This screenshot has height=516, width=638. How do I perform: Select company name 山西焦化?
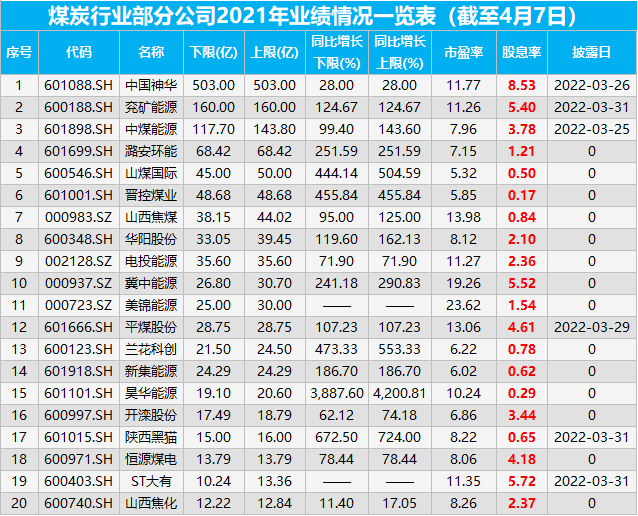[x=151, y=503]
